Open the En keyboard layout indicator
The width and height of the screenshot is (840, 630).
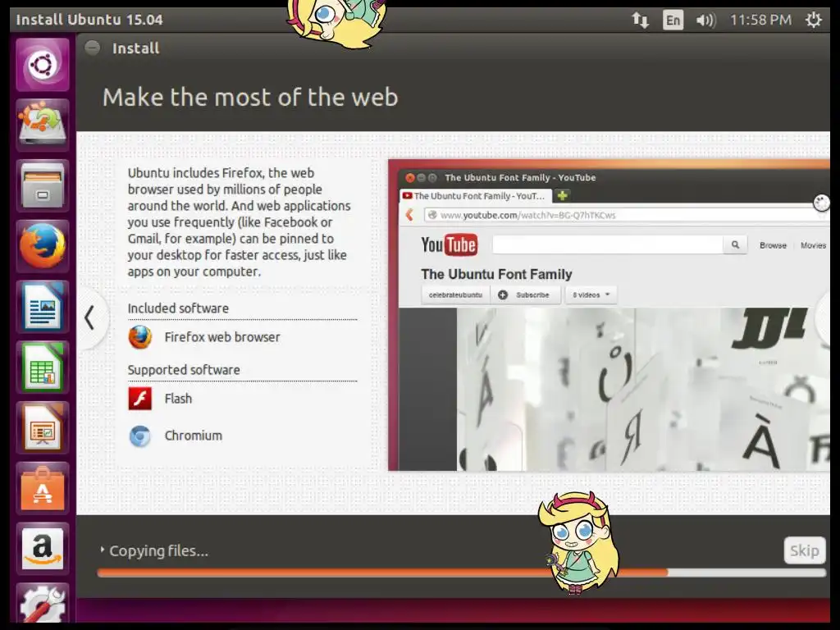coord(673,20)
